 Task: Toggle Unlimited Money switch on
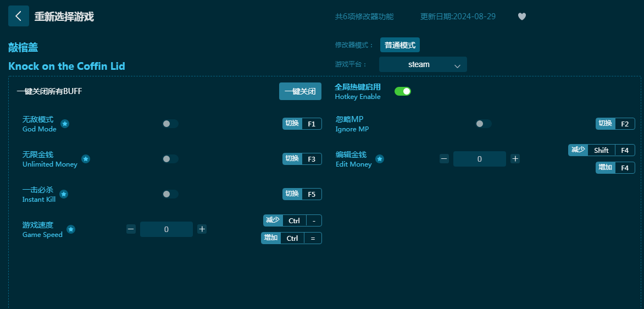coord(170,159)
